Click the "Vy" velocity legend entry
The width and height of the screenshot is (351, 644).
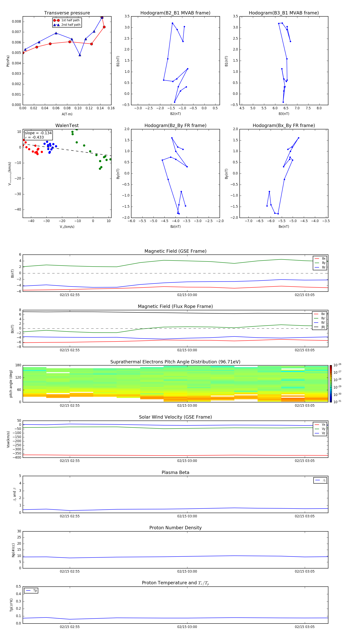pos(320,429)
